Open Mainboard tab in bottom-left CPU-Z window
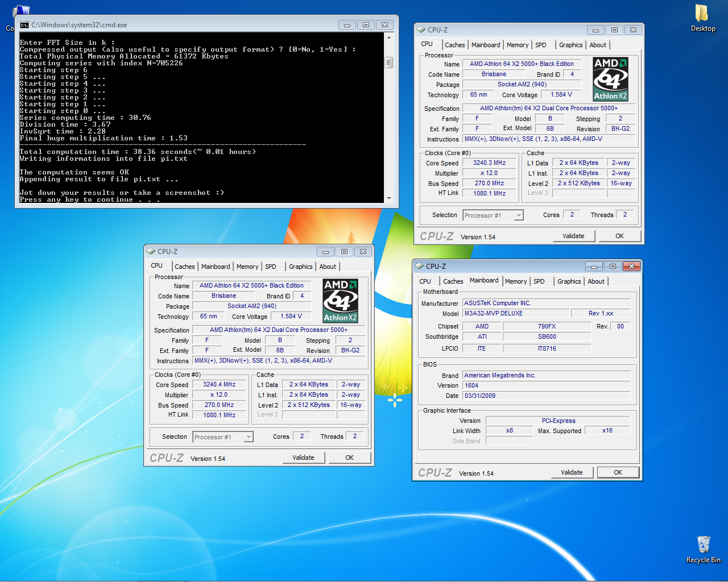Screen dimensions: 728x582 click(x=216, y=267)
